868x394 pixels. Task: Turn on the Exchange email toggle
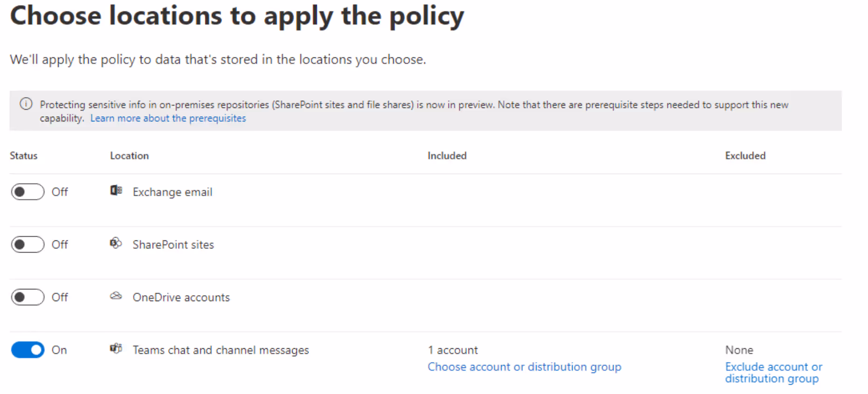[x=28, y=192]
